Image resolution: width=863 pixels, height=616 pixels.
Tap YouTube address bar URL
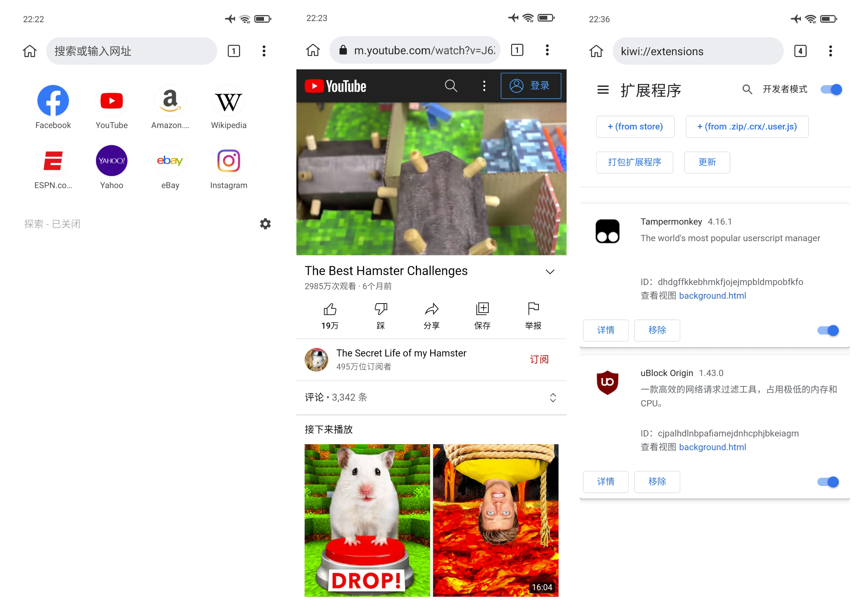415,50
